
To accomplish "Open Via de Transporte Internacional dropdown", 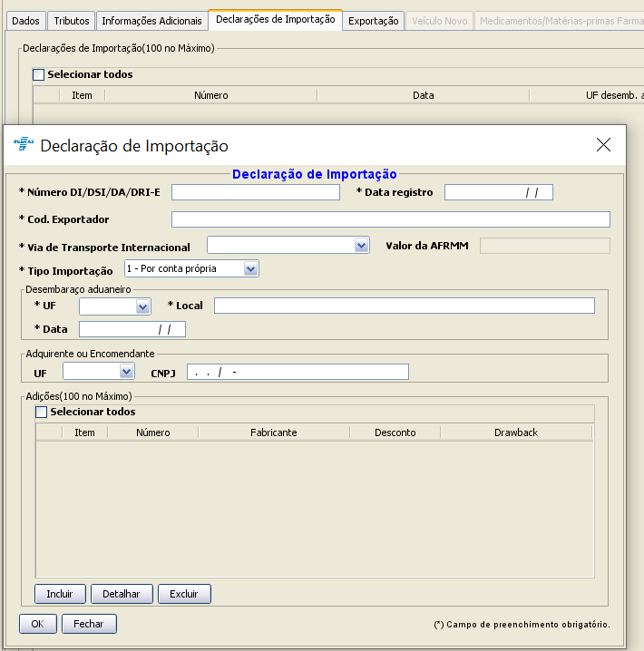I will pos(362,246).
